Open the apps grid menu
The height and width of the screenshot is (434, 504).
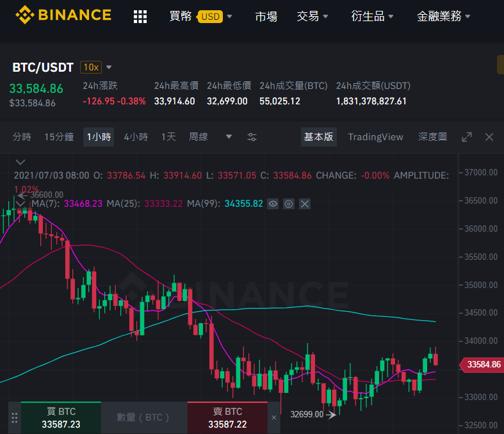click(x=140, y=17)
